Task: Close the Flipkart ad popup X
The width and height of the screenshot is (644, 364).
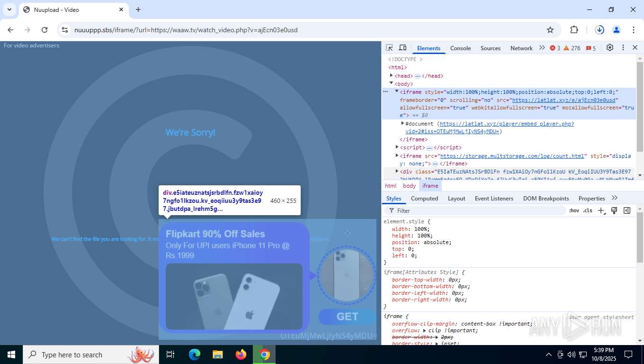Action: pos(348,233)
